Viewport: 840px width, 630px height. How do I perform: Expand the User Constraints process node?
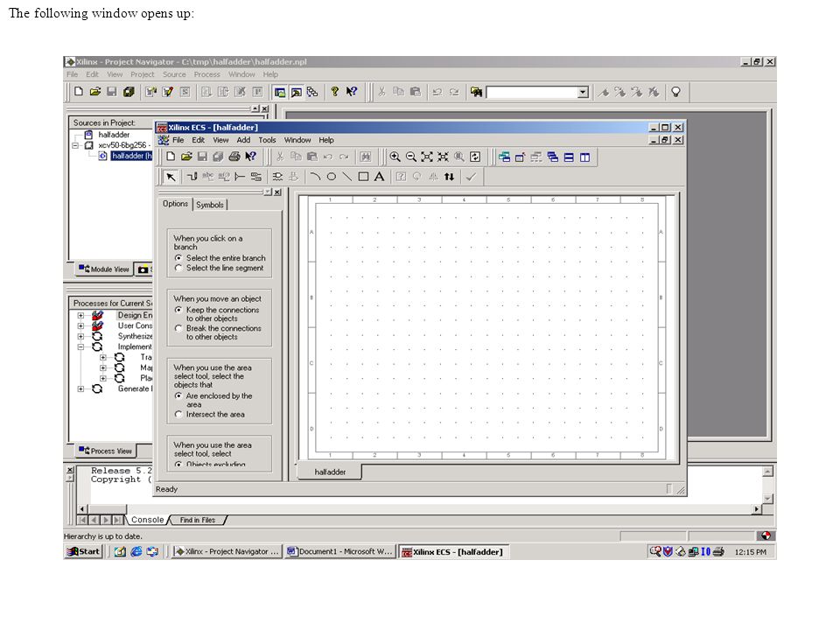80,325
